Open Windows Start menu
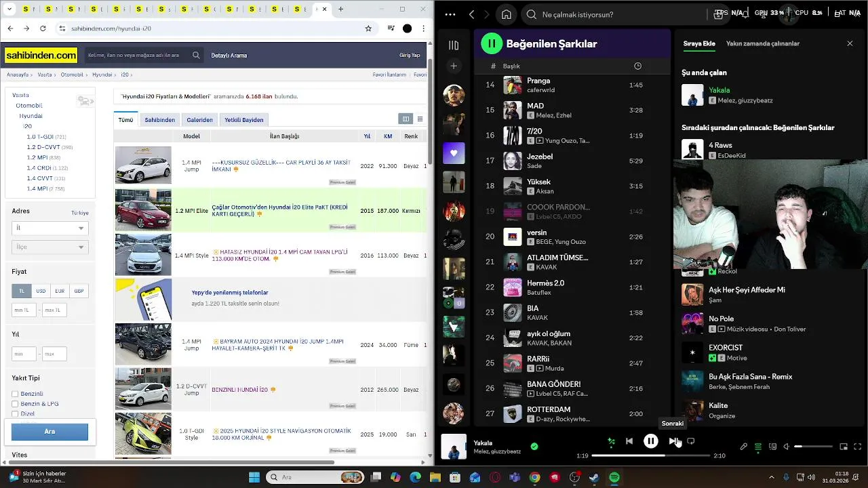This screenshot has height=488, width=868. point(254,478)
